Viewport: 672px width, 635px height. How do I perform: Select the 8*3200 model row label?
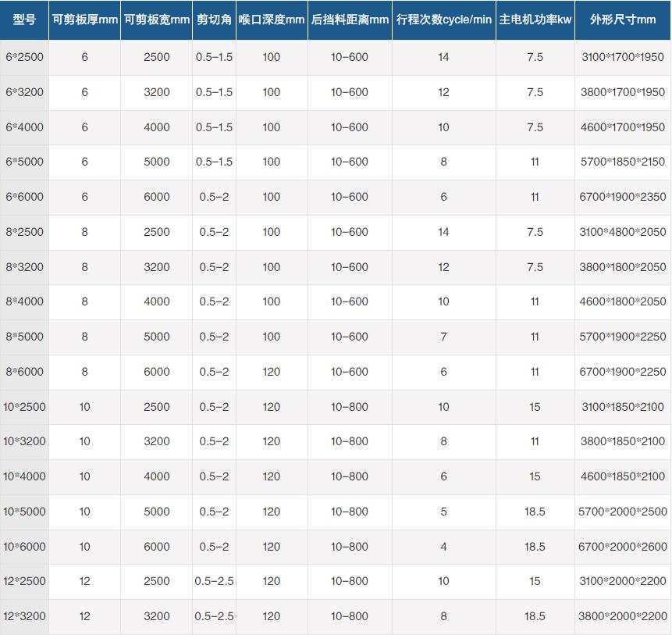pyautogui.click(x=24, y=267)
